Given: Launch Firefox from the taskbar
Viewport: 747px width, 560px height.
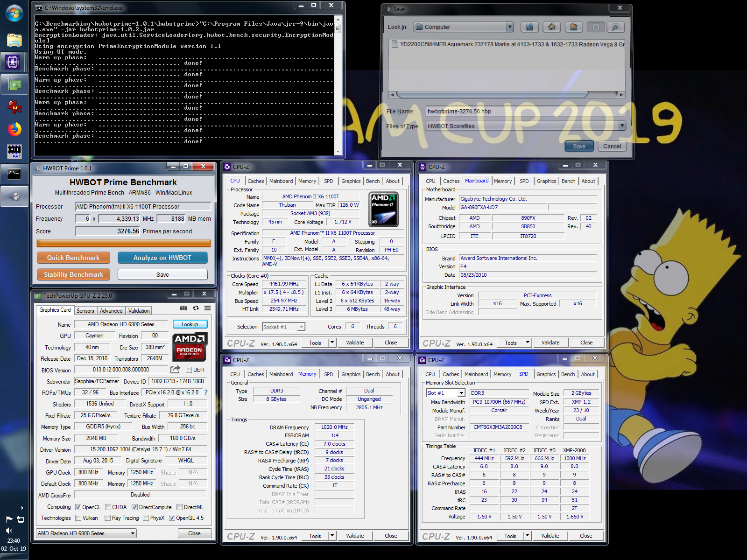Looking at the screenshot, I should [14, 129].
